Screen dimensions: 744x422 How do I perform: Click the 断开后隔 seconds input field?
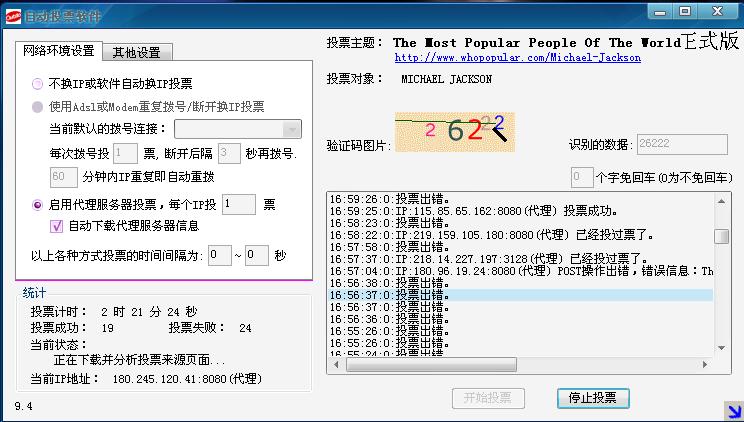coord(229,154)
